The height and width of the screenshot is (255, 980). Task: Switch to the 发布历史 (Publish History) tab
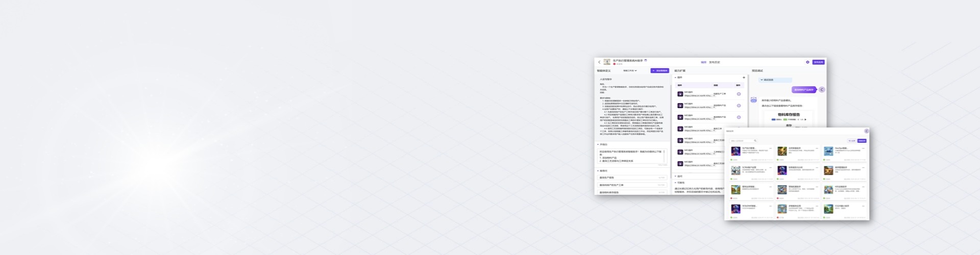click(715, 62)
